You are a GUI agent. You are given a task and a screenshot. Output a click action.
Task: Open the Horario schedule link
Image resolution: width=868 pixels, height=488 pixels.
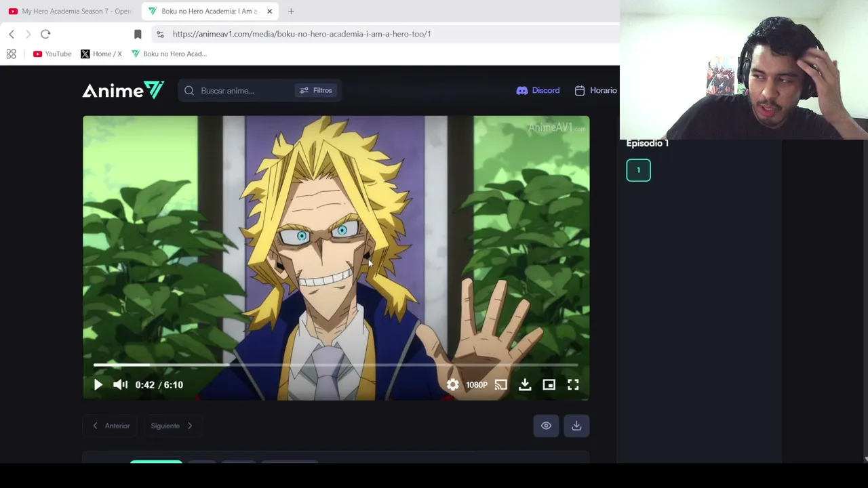click(x=596, y=90)
